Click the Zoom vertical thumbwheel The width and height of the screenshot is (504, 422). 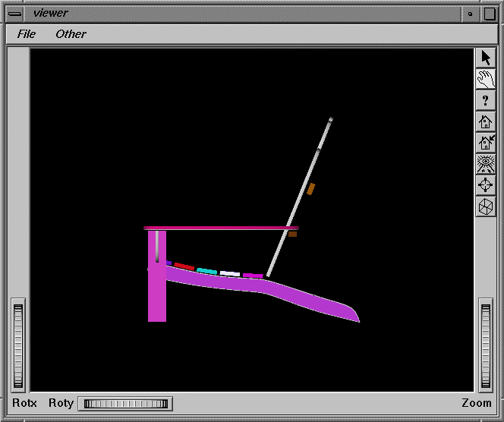coord(486,345)
